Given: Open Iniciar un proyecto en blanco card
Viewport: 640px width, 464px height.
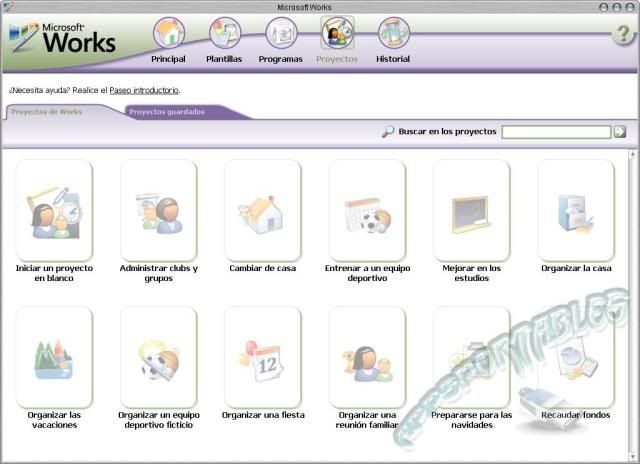Looking at the screenshot, I should [x=54, y=210].
